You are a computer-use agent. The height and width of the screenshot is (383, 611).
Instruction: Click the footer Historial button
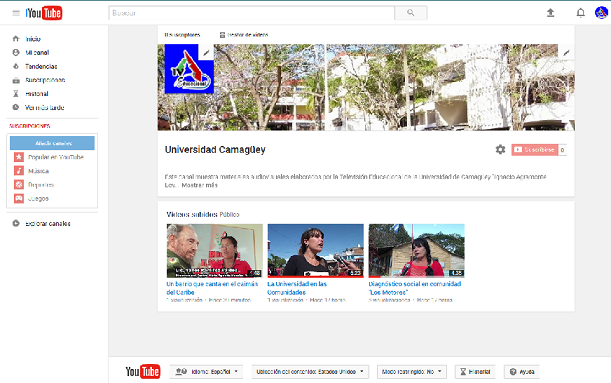[x=475, y=372]
